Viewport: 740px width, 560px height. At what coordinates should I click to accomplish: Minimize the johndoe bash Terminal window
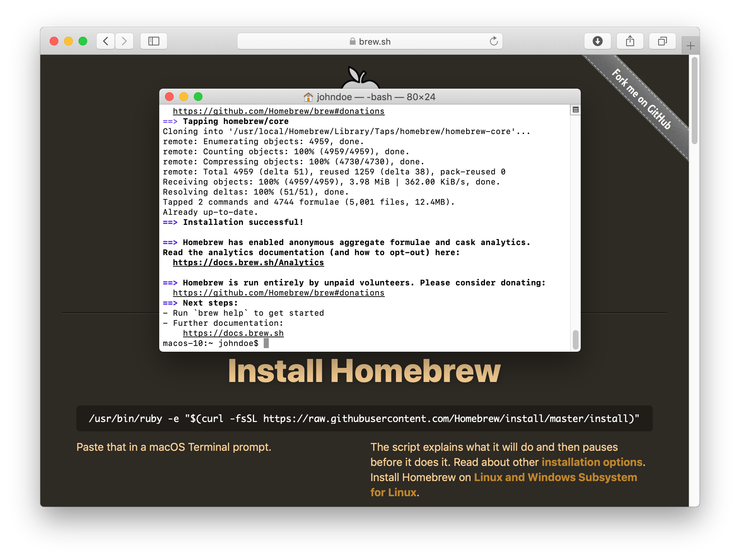(184, 97)
